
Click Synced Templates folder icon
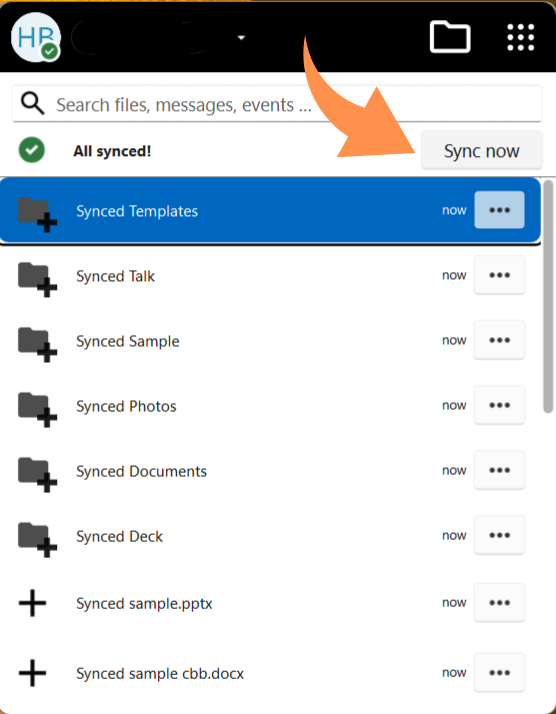37,214
